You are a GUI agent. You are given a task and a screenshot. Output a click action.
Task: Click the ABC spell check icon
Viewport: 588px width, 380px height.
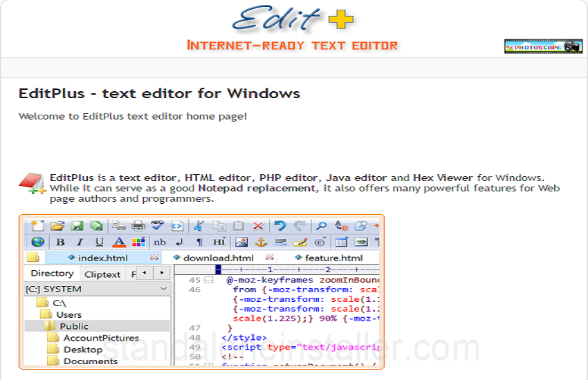point(158,225)
